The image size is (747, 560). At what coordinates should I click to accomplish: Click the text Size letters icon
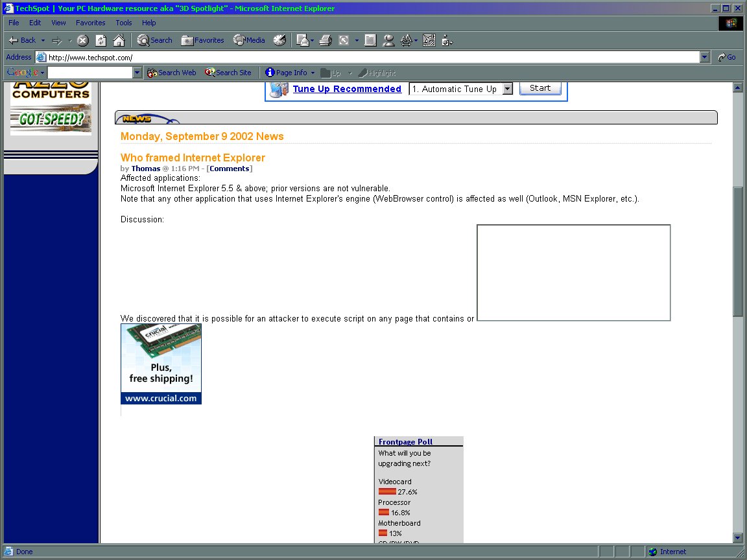[406, 40]
